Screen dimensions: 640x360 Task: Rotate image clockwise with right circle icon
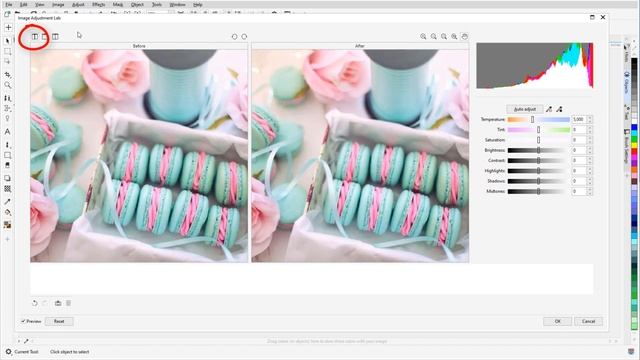click(x=244, y=37)
